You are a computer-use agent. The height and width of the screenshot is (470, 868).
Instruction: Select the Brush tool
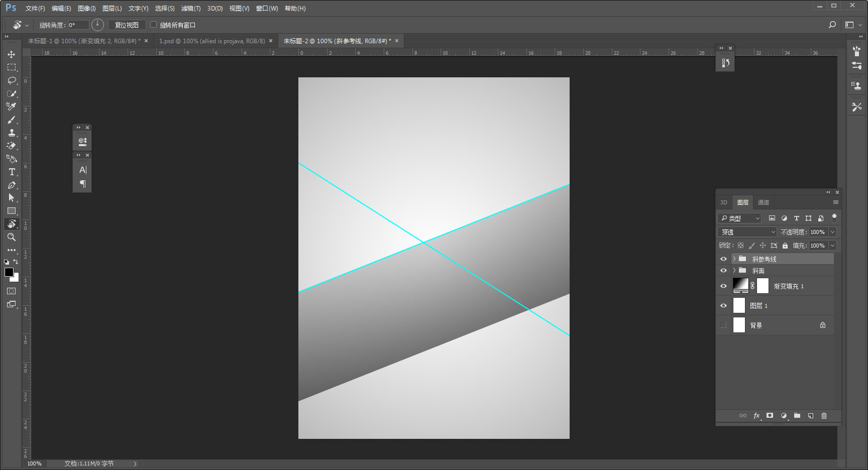tap(12, 120)
